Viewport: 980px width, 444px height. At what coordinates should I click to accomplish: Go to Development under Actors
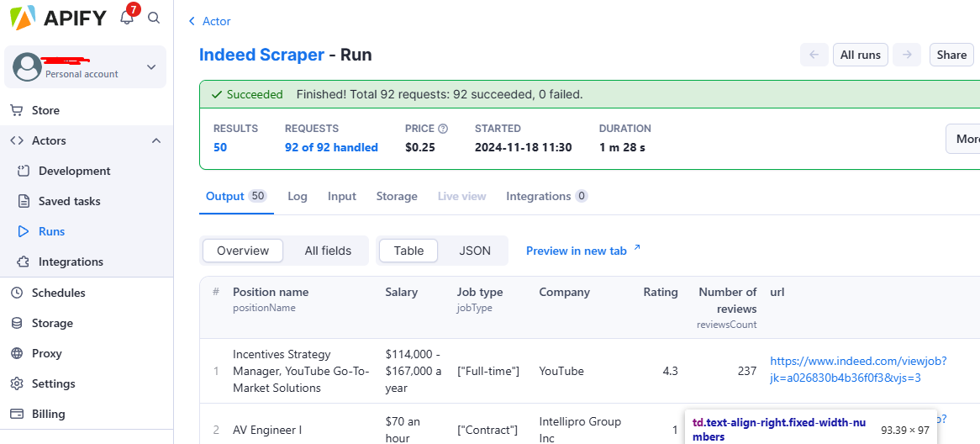tap(74, 171)
